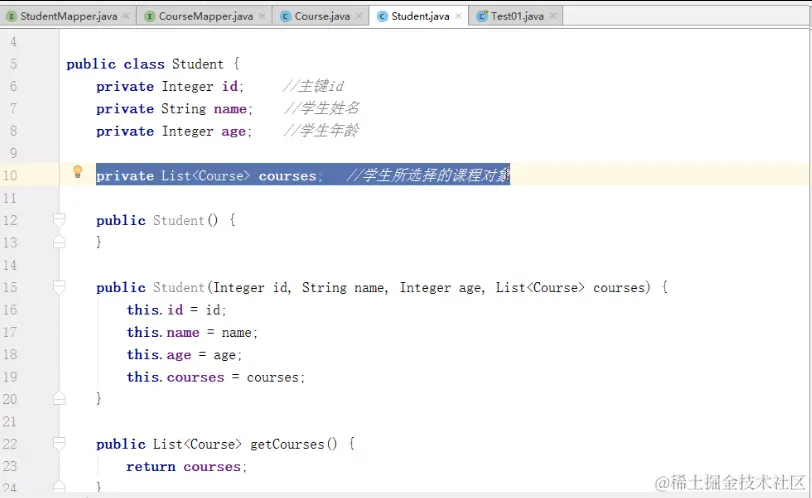This screenshot has height=498, width=812.
Task: Click line number 15 in the gutter
Action: [x=10, y=287]
